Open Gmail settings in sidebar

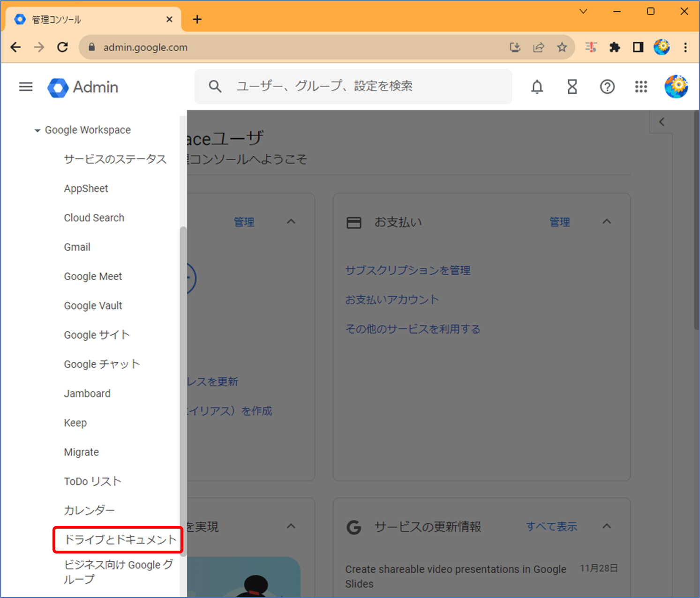[77, 247]
